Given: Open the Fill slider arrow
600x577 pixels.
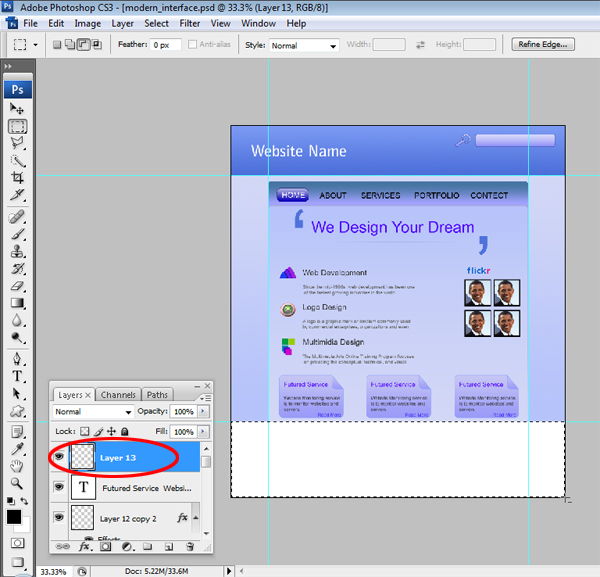Looking at the screenshot, I should pyautogui.click(x=203, y=432).
